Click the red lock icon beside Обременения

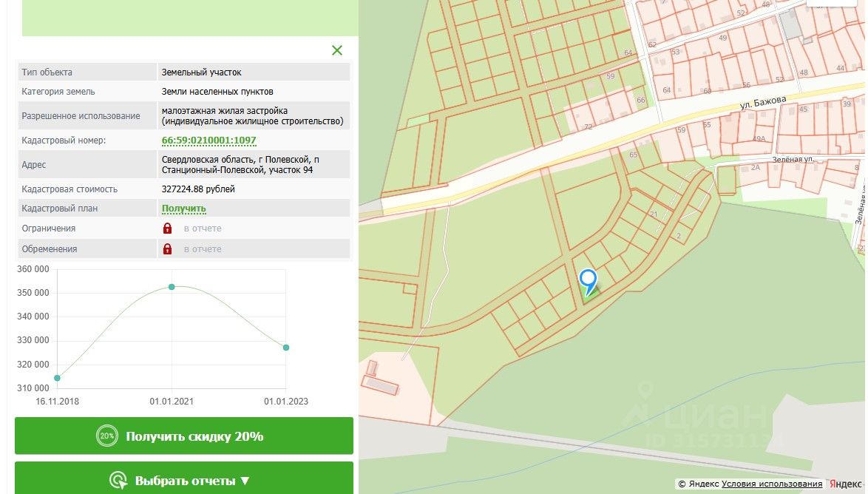click(x=168, y=249)
